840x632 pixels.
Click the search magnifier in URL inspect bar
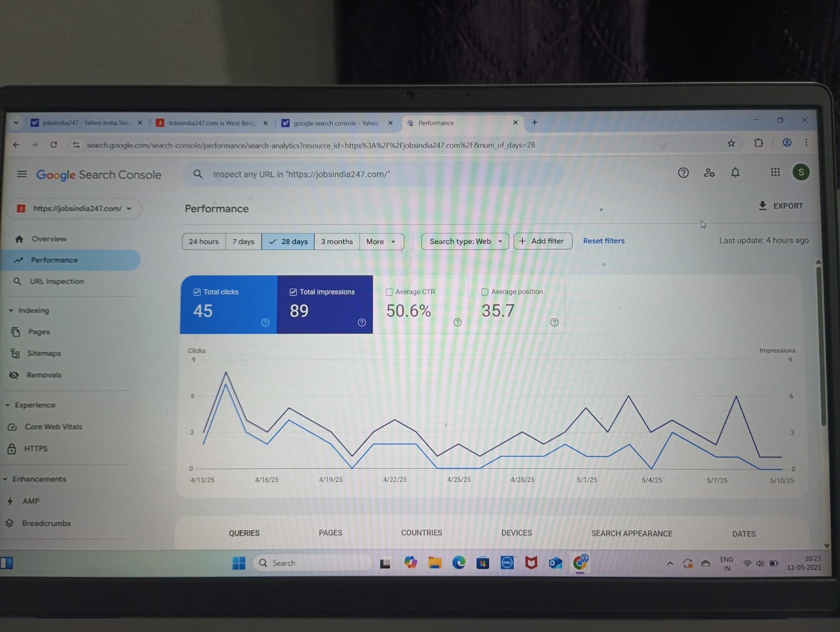click(x=198, y=174)
